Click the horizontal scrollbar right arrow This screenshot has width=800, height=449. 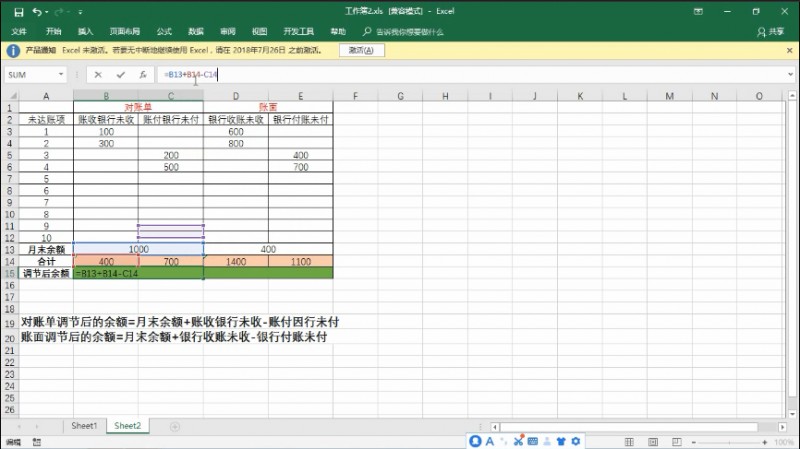pyautogui.click(x=782, y=427)
